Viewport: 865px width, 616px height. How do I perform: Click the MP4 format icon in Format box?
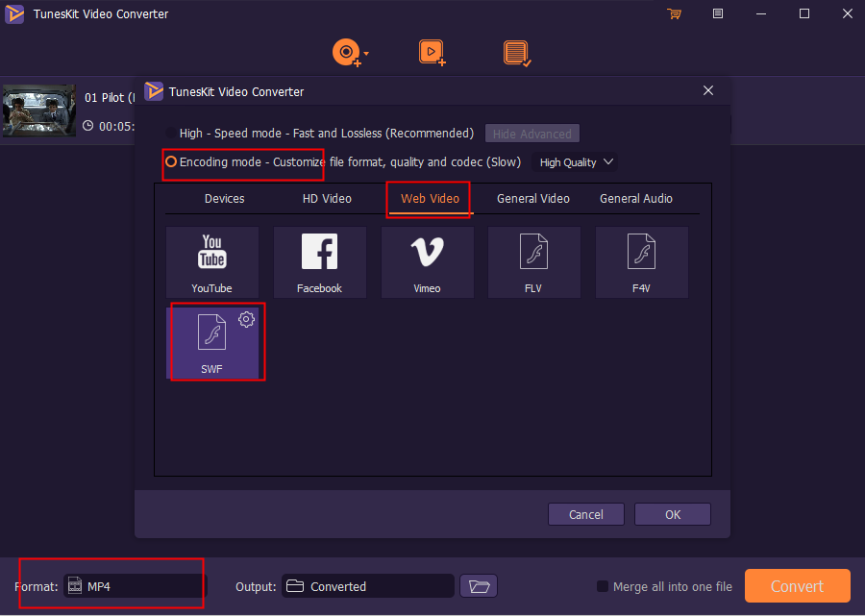pyautogui.click(x=74, y=585)
